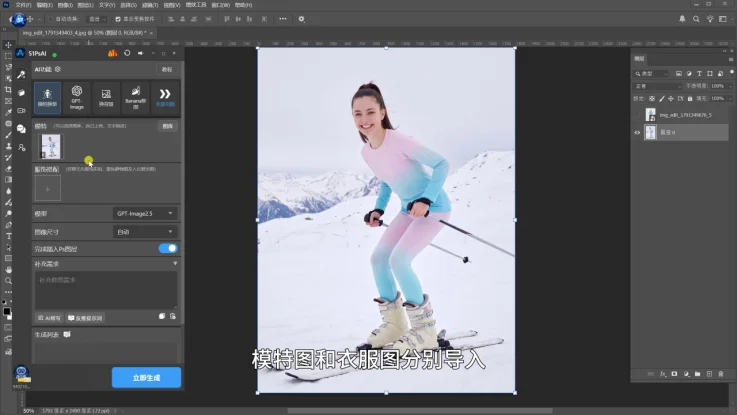Select the Crop tool in the toolbar
The image size is (737, 415).
click(x=8, y=90)
